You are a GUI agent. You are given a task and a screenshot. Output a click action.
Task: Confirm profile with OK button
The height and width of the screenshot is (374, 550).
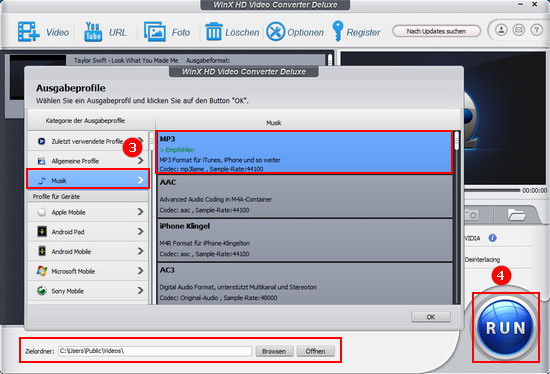click(431, 317)
